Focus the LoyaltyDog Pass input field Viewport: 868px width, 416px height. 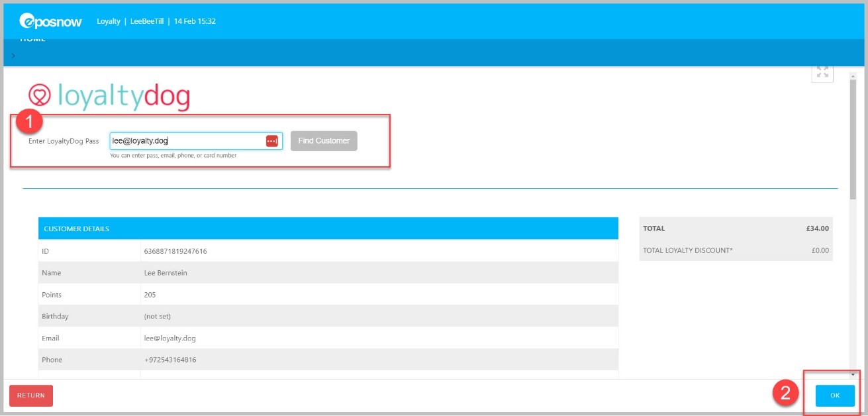pos(196,141)
